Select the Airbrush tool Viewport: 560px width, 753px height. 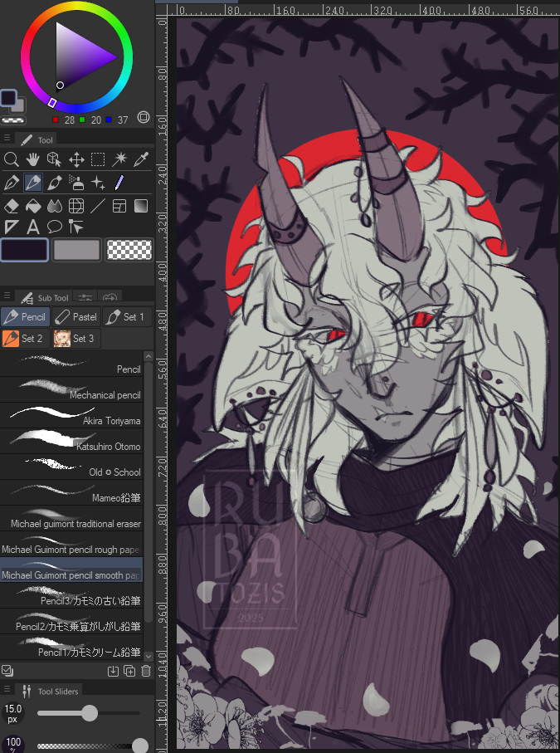coord(76,183)
